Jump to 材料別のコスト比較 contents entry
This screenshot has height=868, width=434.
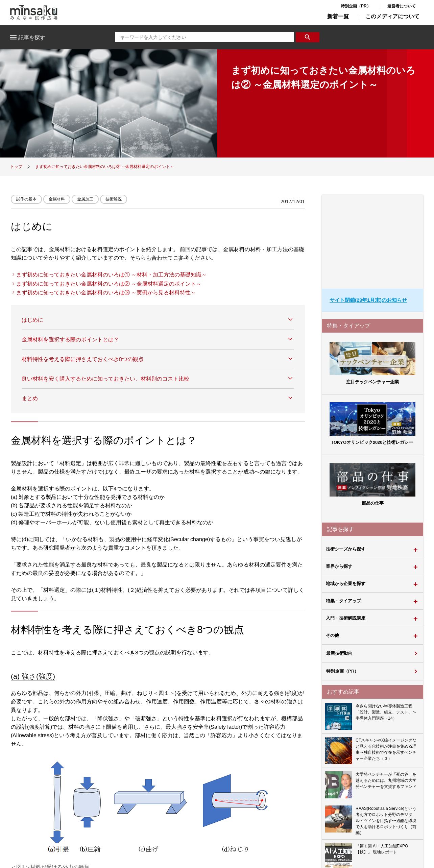point(105,379)
